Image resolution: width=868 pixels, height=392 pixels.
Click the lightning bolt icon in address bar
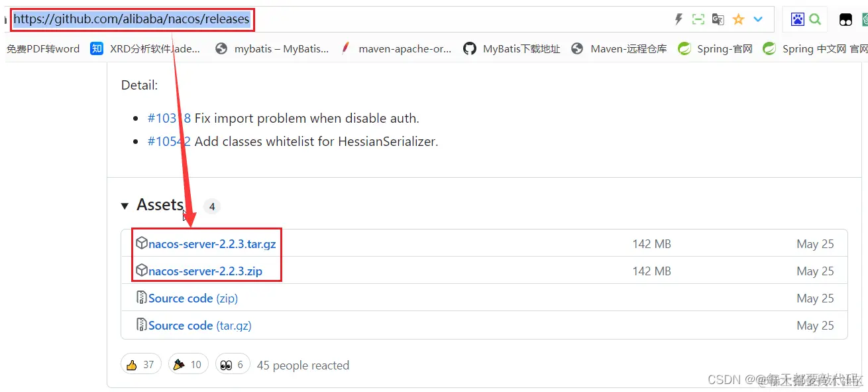[678, 19]
